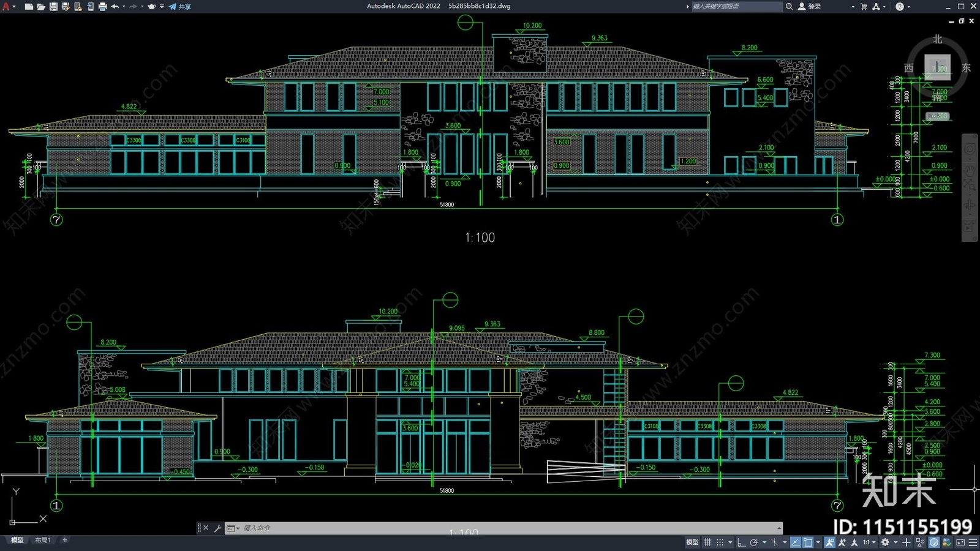Toggle drawing grid display
Screen dimensions: 980x551
[x=707, y=542]
